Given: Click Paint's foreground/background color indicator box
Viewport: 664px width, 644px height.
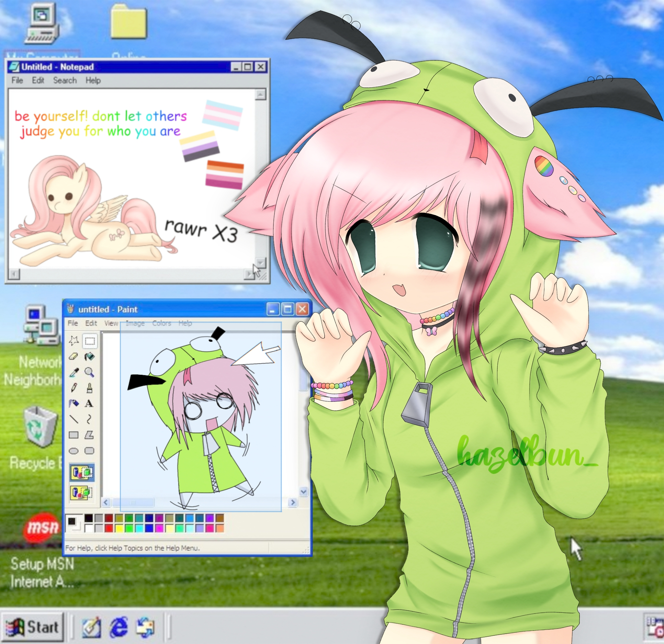Looking at the screenshot, I should 74,523.
